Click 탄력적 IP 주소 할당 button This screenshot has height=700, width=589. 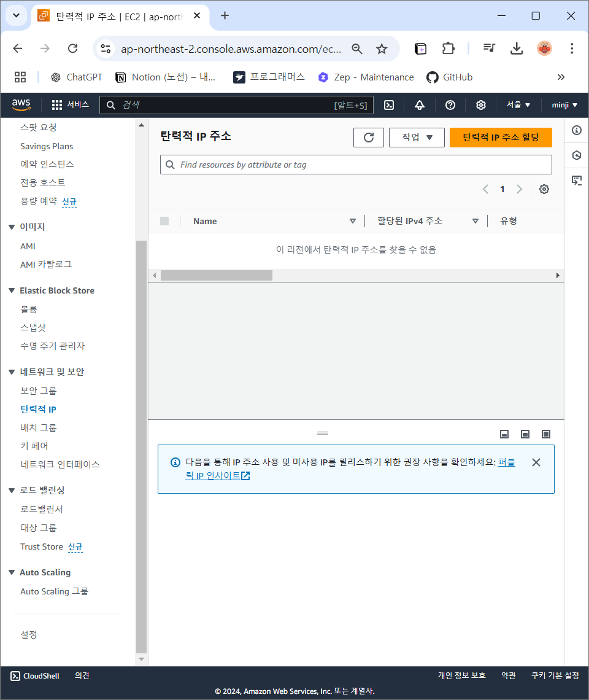point(501,138)
